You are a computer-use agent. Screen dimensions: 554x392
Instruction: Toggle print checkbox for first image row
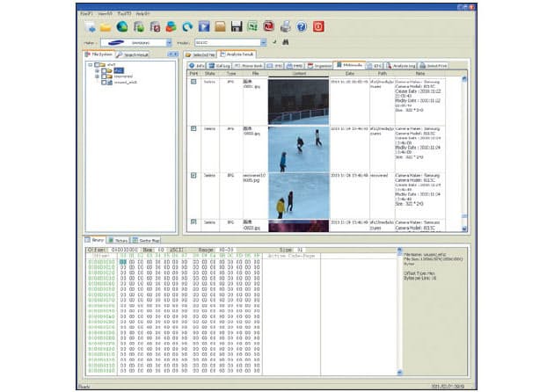193,82
